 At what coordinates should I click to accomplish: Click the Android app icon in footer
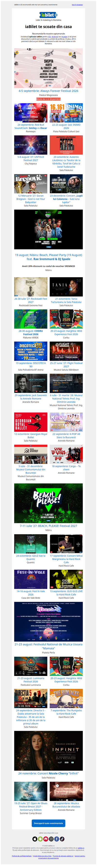pos(40,839)
